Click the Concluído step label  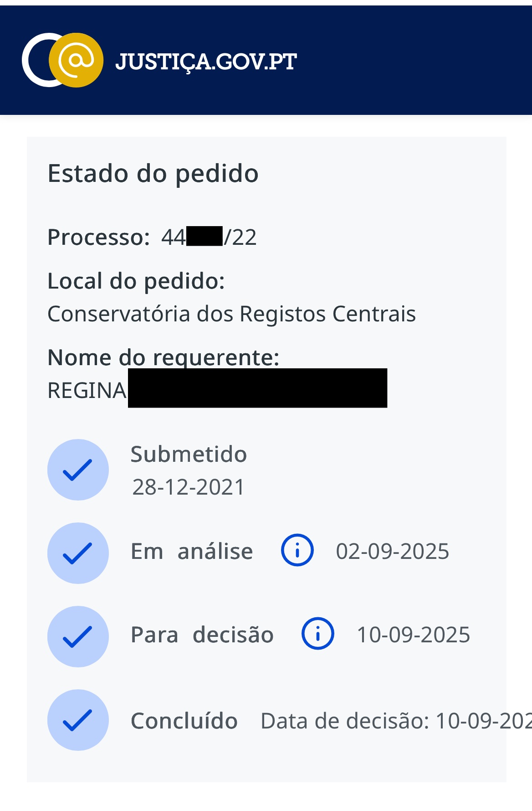click(184, 721)
